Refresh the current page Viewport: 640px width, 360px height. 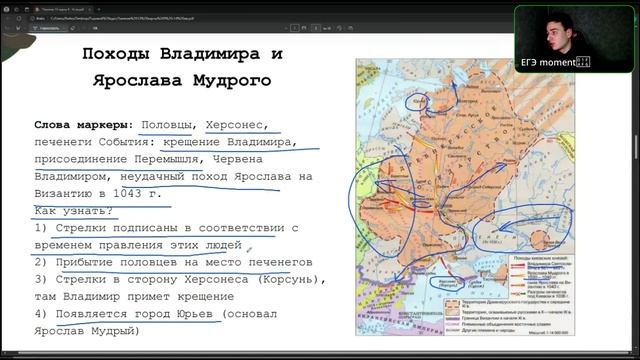(x=19, y=18)
